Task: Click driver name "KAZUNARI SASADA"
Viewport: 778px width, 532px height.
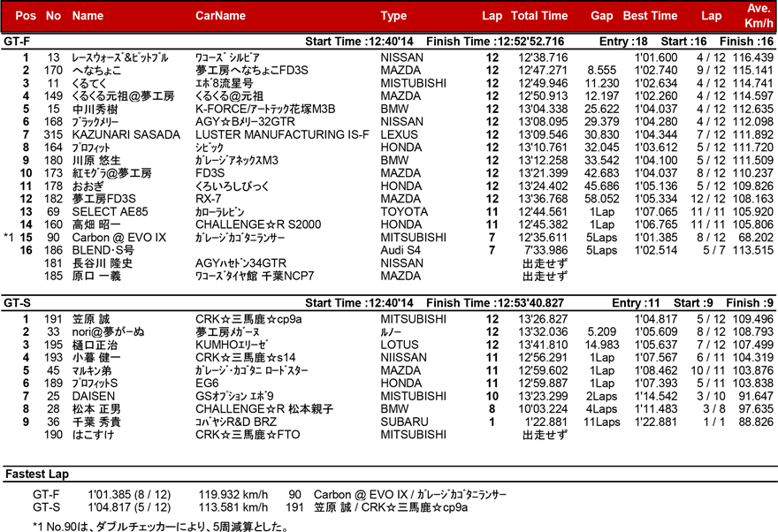Action: tap(126, 135)
